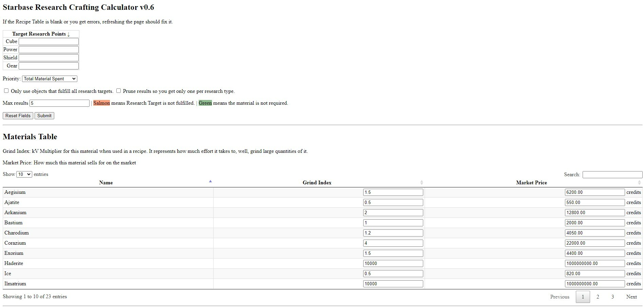Edit Haderite grind index field
644x307 pixels.
[393, 263]
